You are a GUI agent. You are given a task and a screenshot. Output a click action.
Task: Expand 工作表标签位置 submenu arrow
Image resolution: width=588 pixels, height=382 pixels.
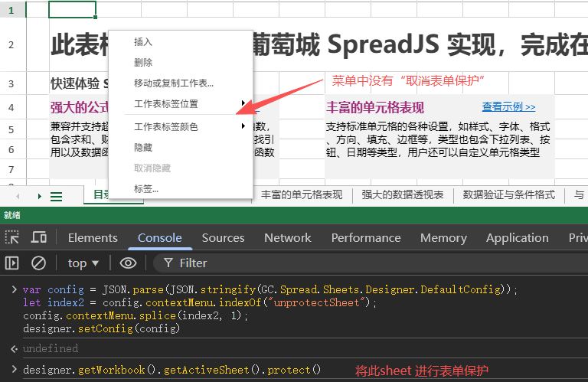coord(243,103)
